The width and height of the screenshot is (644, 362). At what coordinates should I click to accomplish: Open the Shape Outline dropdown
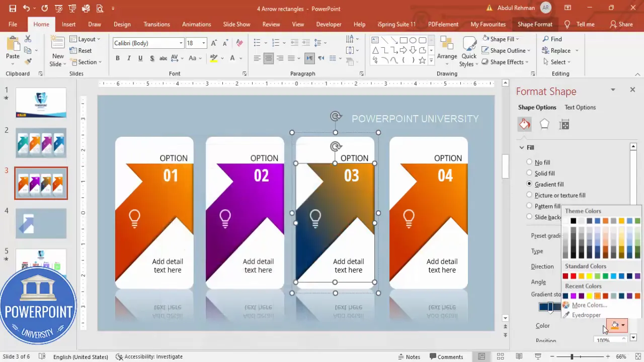(x=506, y=51)
